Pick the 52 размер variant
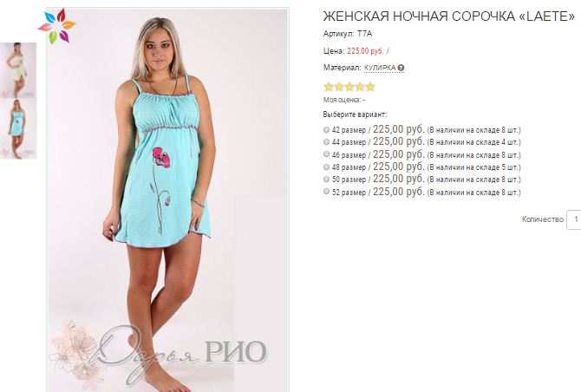This screenshot has height=392, width=581. [326, 192]
